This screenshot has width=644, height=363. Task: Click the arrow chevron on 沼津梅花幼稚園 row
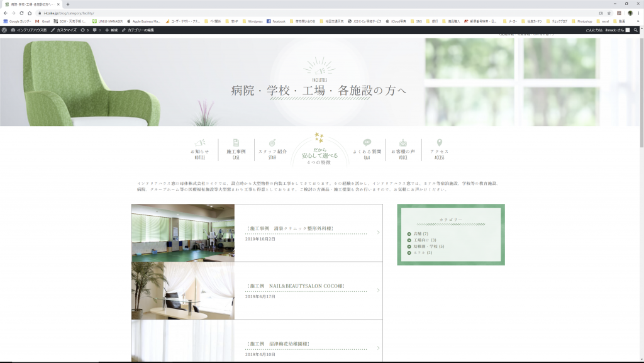coord(378,349)
